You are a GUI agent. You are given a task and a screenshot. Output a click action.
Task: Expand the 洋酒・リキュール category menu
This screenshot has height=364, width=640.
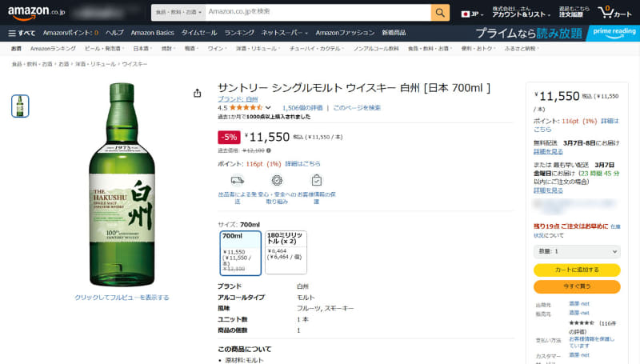(258, 49)
